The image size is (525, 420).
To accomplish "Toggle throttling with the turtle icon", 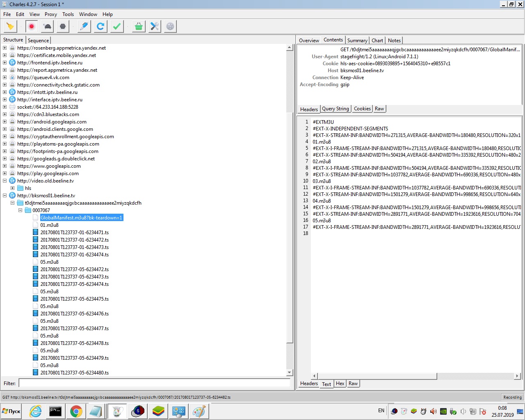I will click(47, 27).
